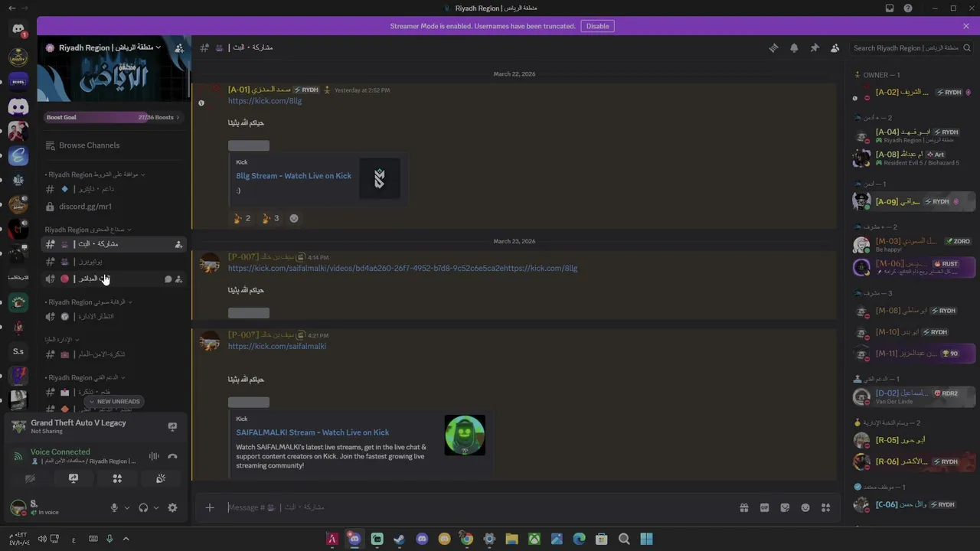This screenshot has height=551, width=980.
Task: Select member [A-04] in member list
Action: click(x=913, y=135)
